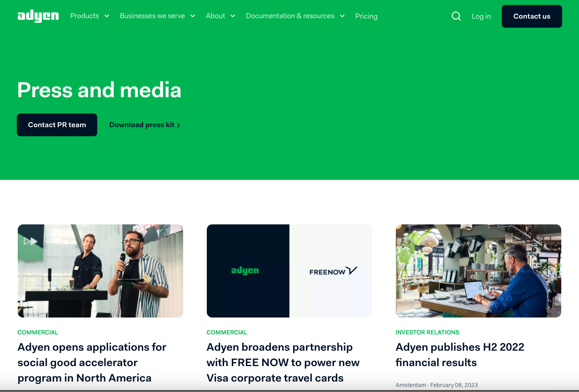Open the search magnifier icon
The height and width of the screenshot is (392, 579).
click(x=456, y=16)
